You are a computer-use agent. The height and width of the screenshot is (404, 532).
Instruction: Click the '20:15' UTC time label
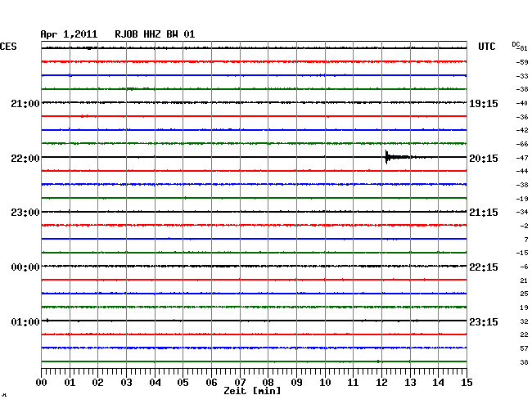coord(484,159)
